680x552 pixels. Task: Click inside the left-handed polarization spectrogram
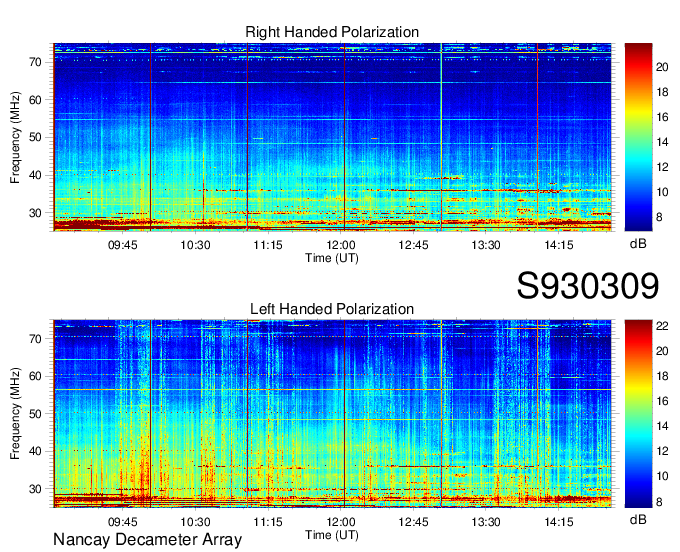pyautogui.click(x=332, y=414)
